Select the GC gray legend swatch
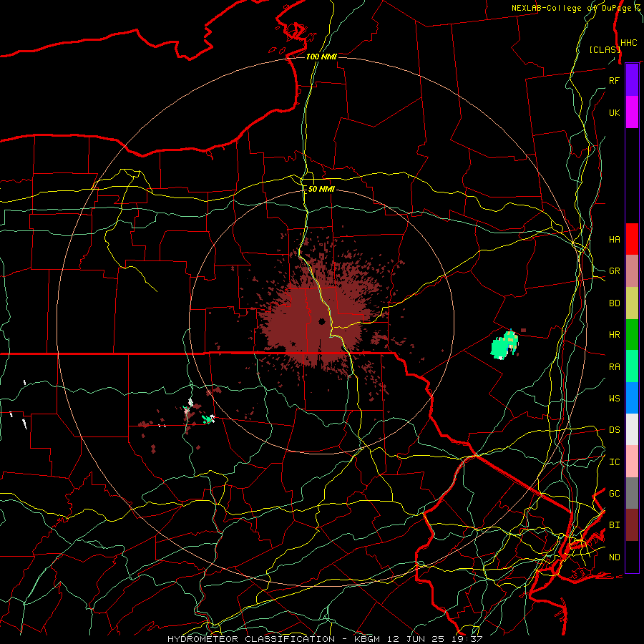Image resolution: width=644 pixels, height=644 pixels. [632, 493]
